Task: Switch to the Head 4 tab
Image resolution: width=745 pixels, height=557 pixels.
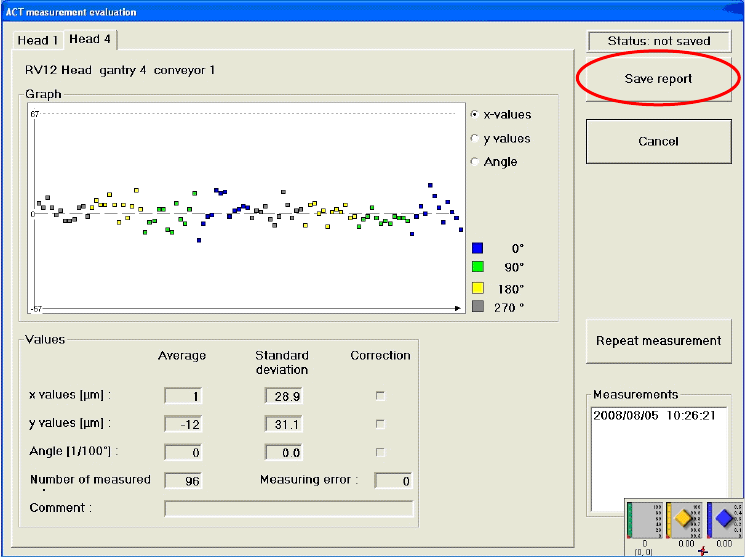Action: pos(91,39)
